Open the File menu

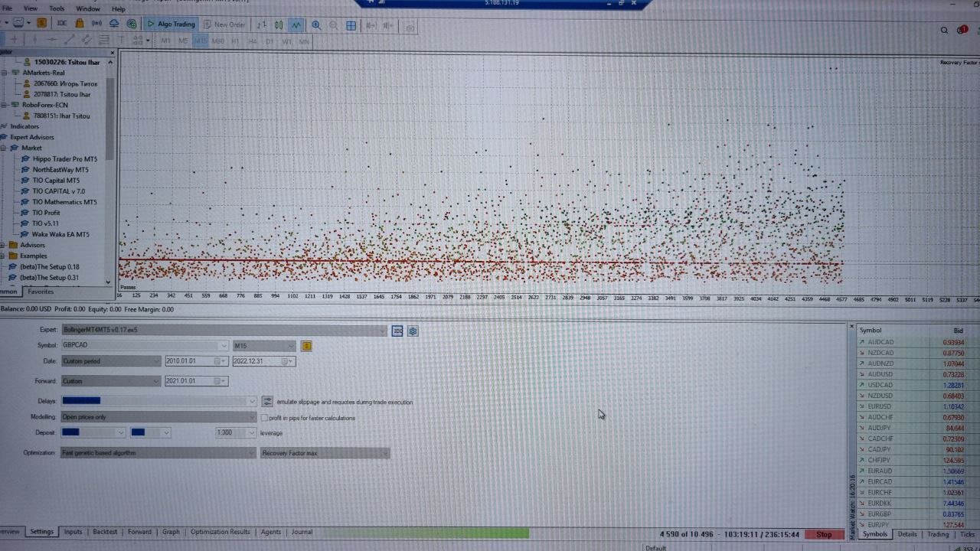click(8, 8)
